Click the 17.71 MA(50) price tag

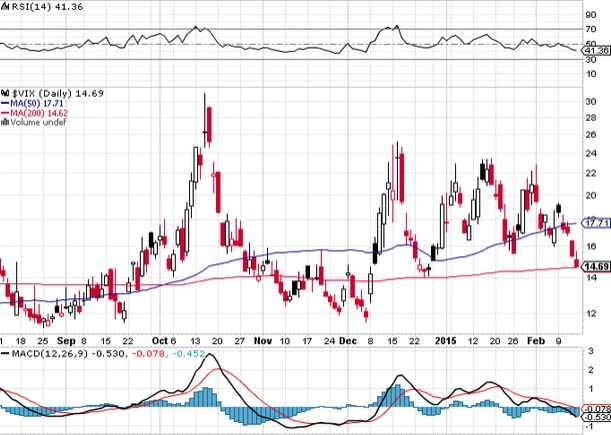(x=596, y=223)
